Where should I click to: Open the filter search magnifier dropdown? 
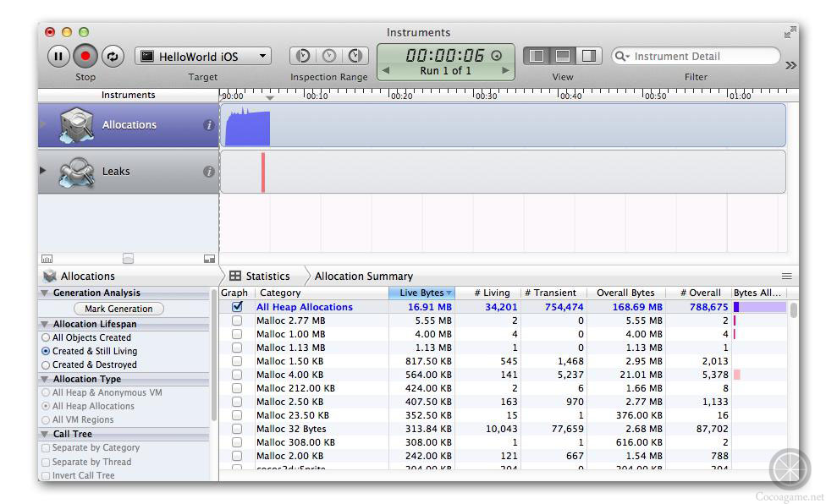[622, 56]
